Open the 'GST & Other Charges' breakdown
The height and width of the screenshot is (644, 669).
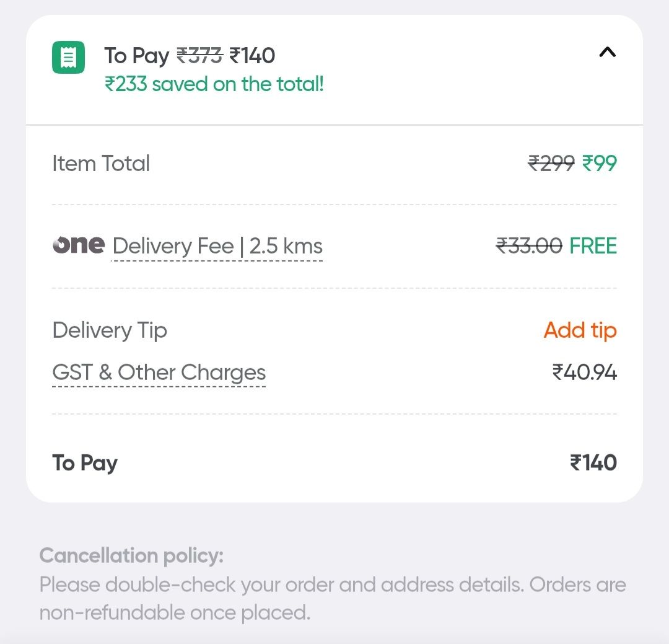pos(159,373)
